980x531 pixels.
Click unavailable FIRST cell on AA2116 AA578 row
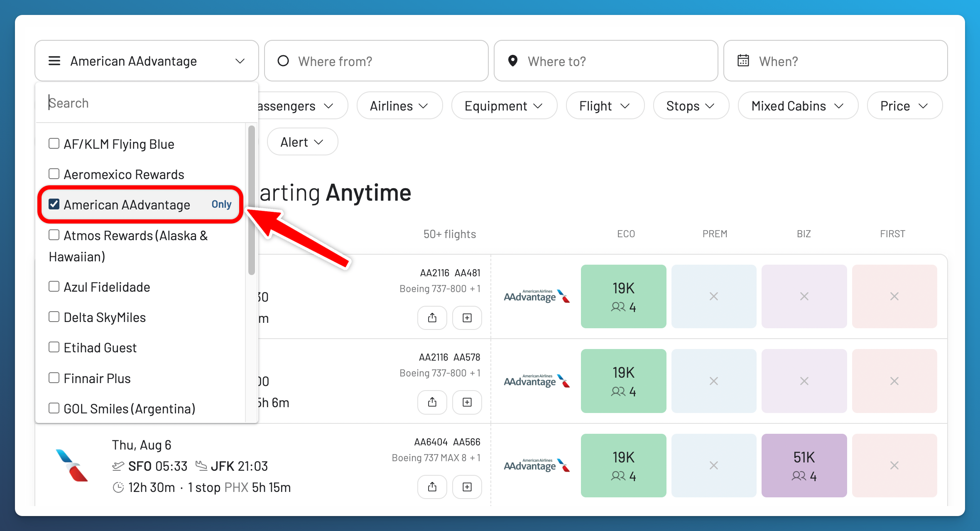894,381
